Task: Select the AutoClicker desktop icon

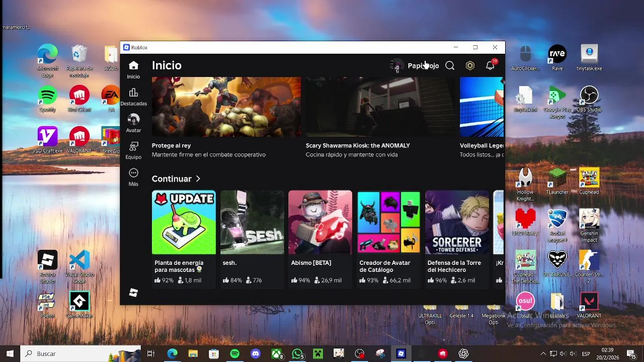Action: [x=525, y=58]
